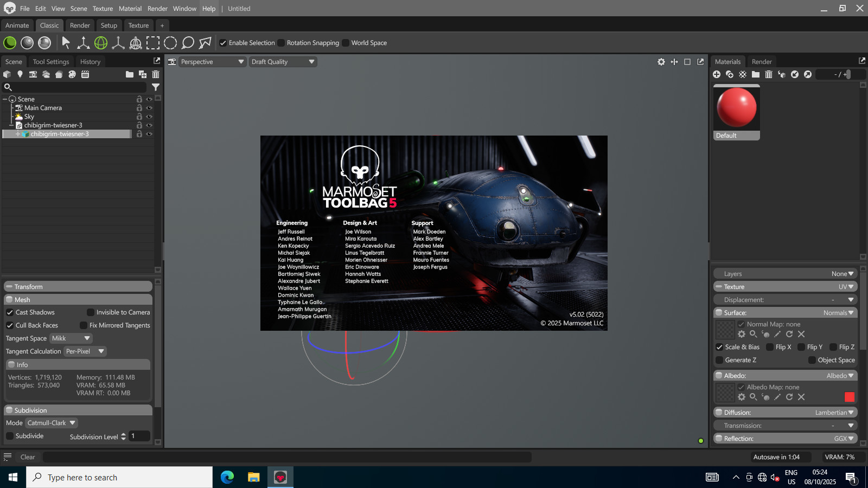Image resolution: width=868 pixels, height=488 pixels.
Task: Select the arrow selection tool in toolbar
Action: pos(66,43)
